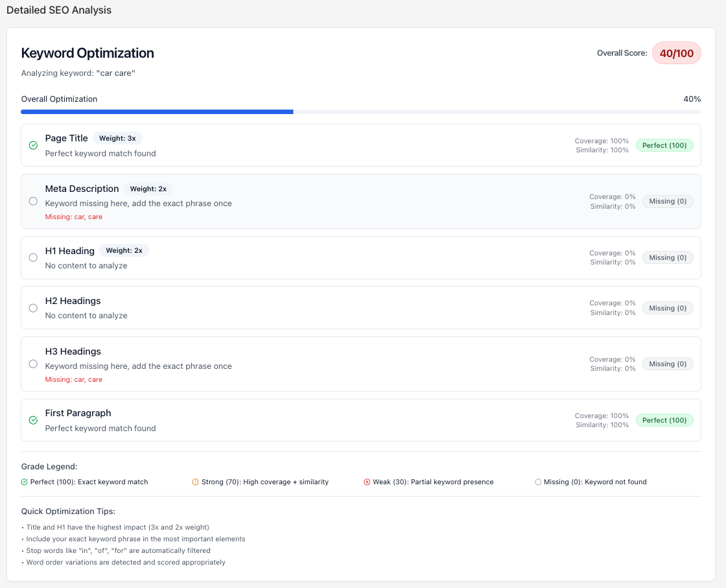Toggle the status circle for H3 Headings
This screenshot has height=588, width=726.
tap(33, 364)
